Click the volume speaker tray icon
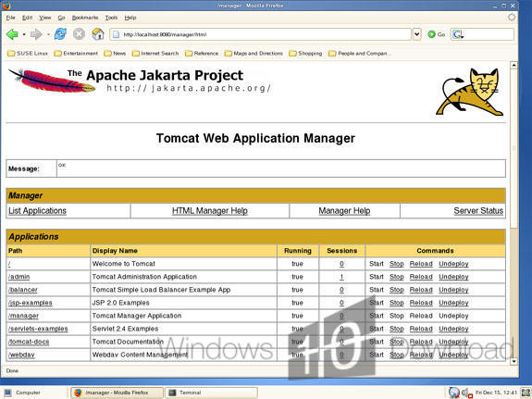Viewport: 532px width, 399px height. [466, 393]
